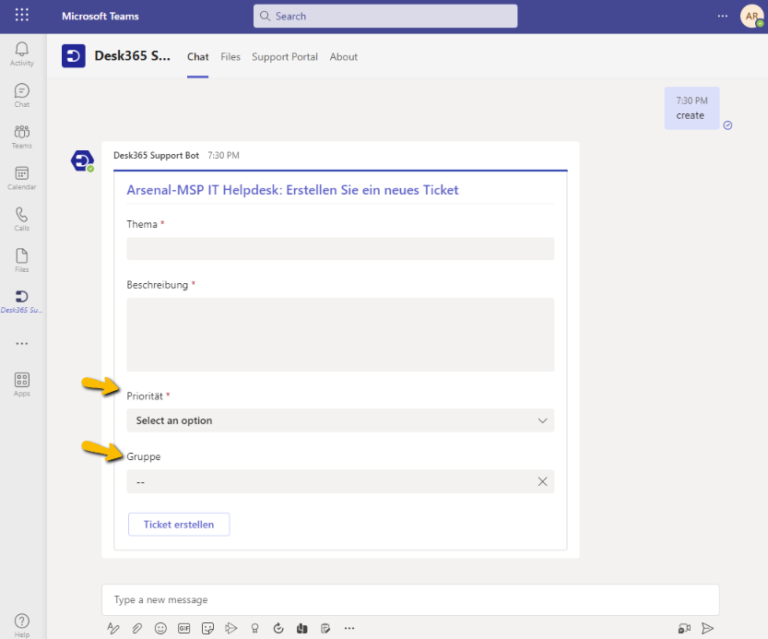
Task: Select Desk365 app in the sidebar
Action: [22, 301]
